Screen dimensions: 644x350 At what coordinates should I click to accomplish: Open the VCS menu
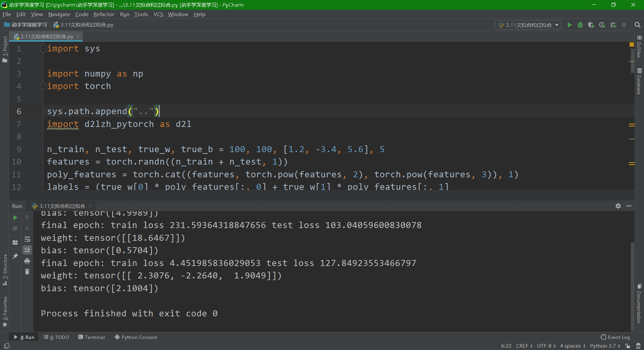(x=158, y=14)
